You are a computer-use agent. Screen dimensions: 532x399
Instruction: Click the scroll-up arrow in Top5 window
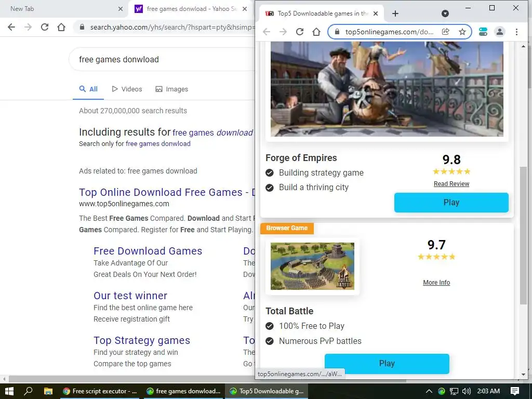tap(523, 46)
